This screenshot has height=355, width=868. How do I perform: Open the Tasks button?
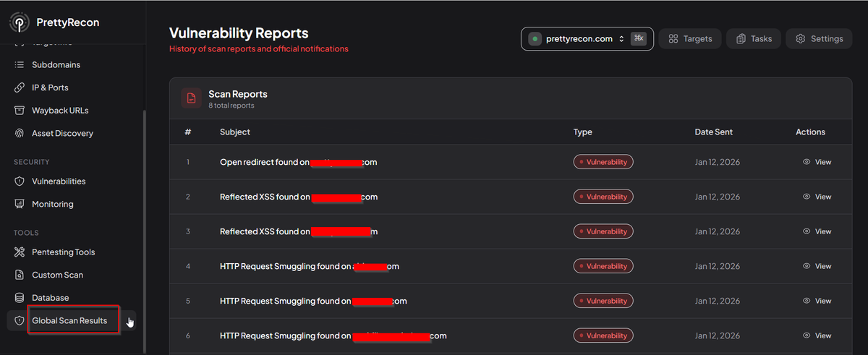click(x=754, y=39)
